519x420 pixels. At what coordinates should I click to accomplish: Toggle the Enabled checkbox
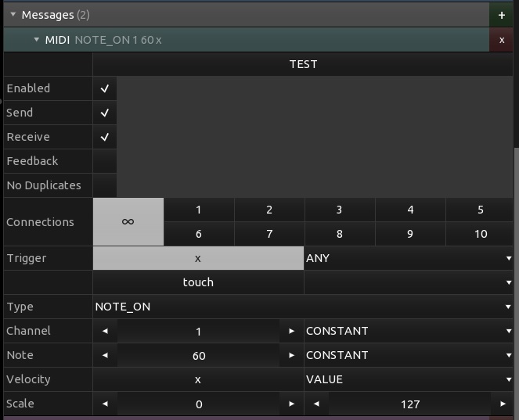pos(105,88)
